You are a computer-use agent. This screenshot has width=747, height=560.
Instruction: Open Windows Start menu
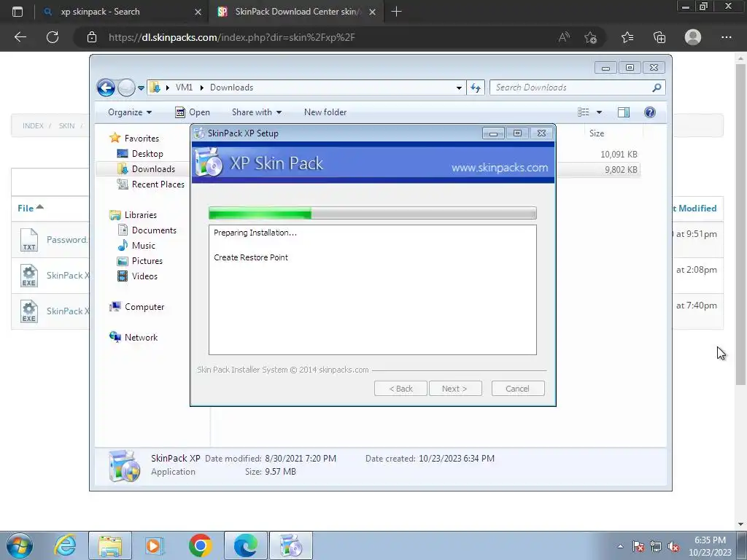[20, 545]
